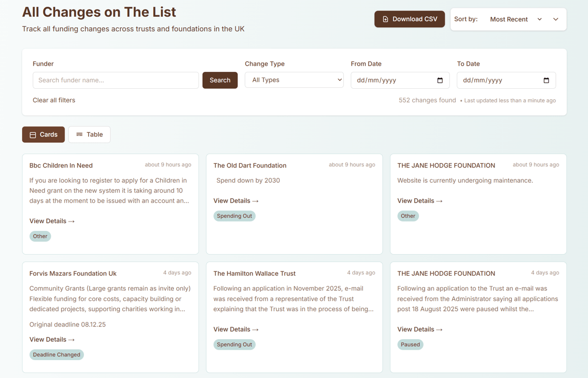
Task: Open View Details for The Old Dart Foundation
Action: [236, 201]
